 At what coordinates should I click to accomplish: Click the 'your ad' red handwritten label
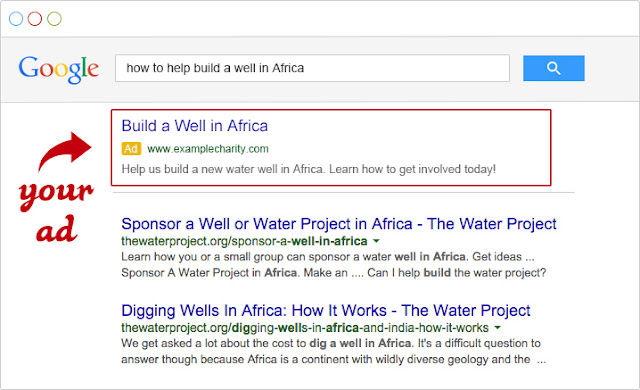click(x=56, y=211)
